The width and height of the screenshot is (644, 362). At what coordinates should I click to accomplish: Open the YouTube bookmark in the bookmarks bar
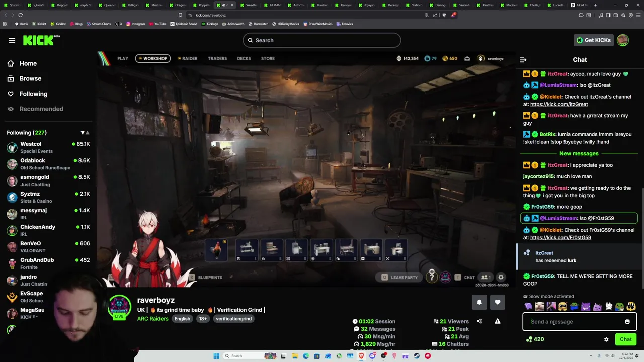pyautogui.click(x=157, y=24)
